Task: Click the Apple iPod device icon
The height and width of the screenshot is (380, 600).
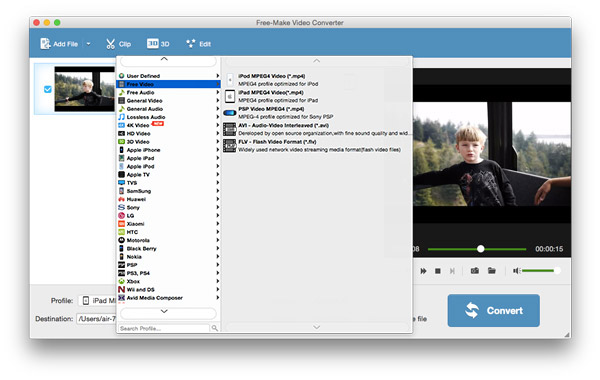Action: click(121, 166)
